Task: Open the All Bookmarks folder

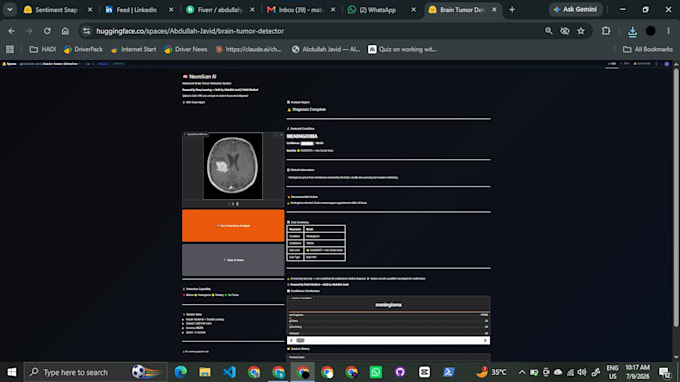Action: click(648, 49)
